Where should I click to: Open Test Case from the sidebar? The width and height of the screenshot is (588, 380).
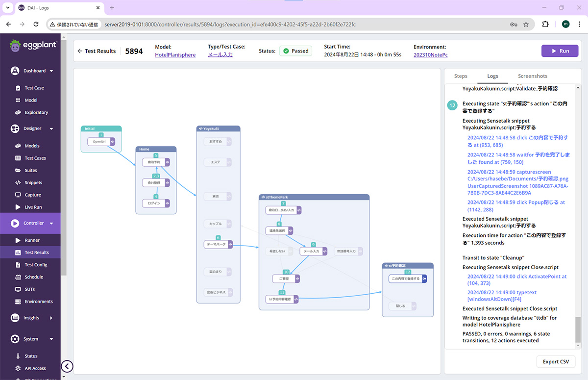click(34, 88)
